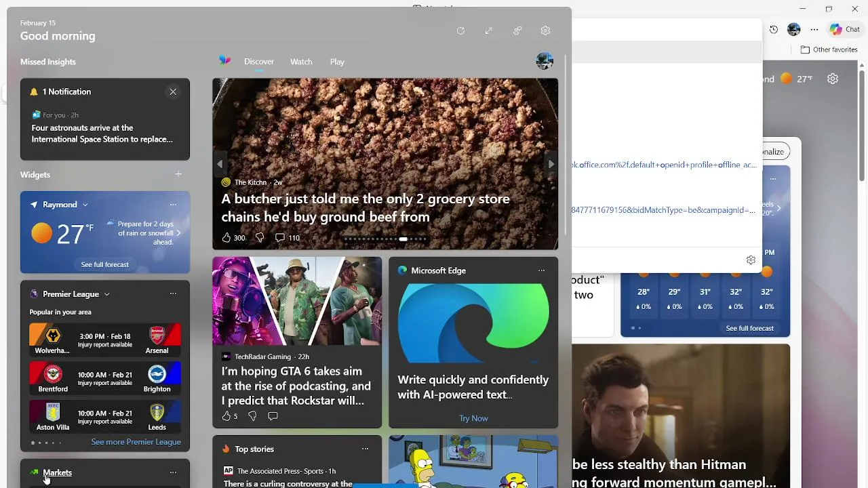The width and height of the screenshot is (868, 488).
Task: Open the Simpsons cartoon thumbnail card
Action: (473, 462)
